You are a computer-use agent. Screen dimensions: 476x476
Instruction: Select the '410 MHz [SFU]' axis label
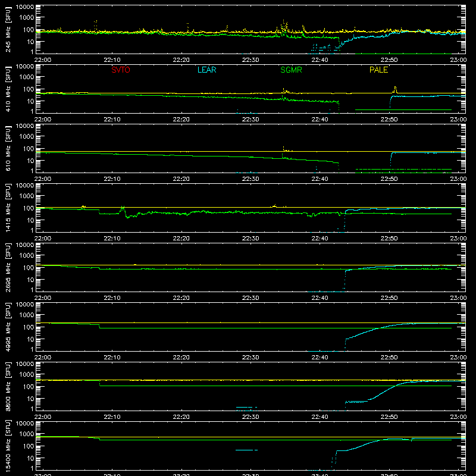click(8, 89)
